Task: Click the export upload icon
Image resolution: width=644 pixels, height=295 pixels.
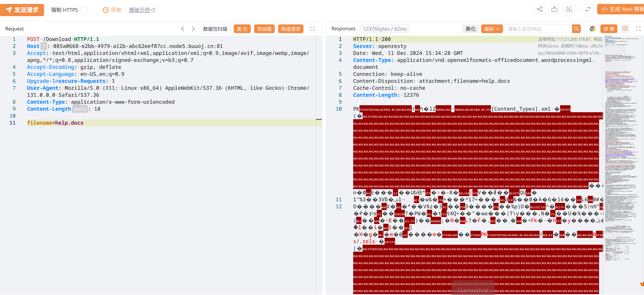Action: [x=554, y=10]
